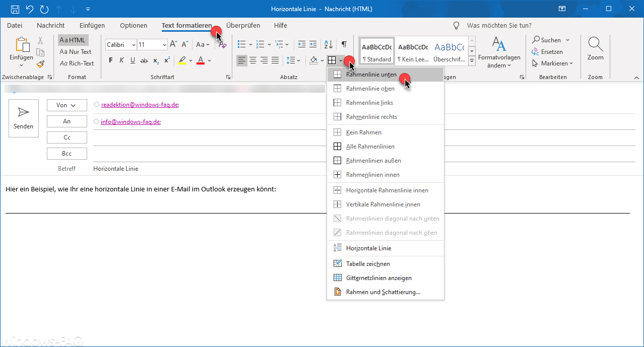
Task: Select the center alignment icon
Action: pos(253,60)
